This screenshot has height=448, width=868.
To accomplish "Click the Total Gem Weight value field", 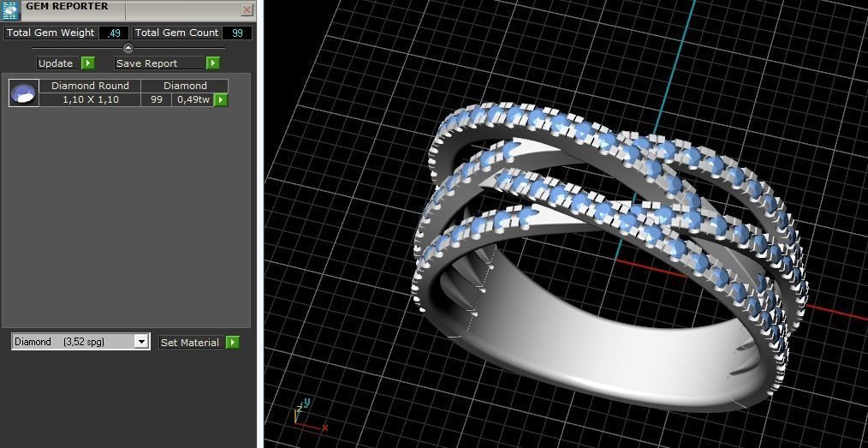I will [x=114, y=33].
